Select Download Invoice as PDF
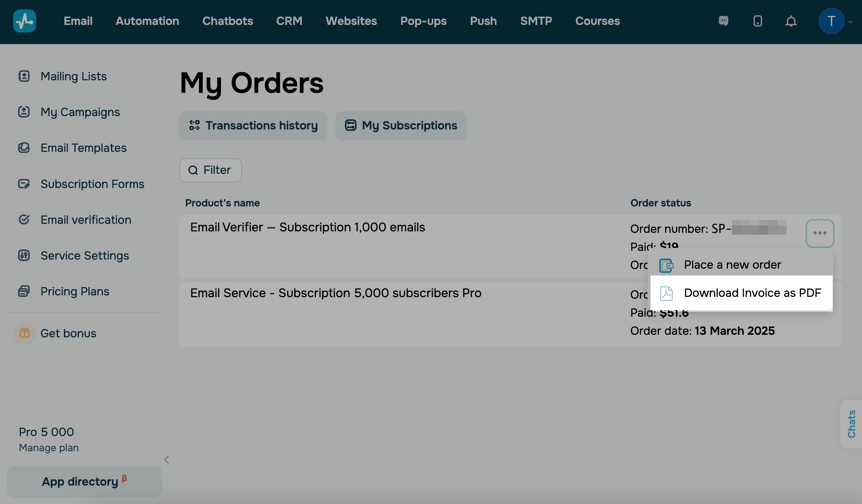The image size is (862, 504). [x=752, y=293]
